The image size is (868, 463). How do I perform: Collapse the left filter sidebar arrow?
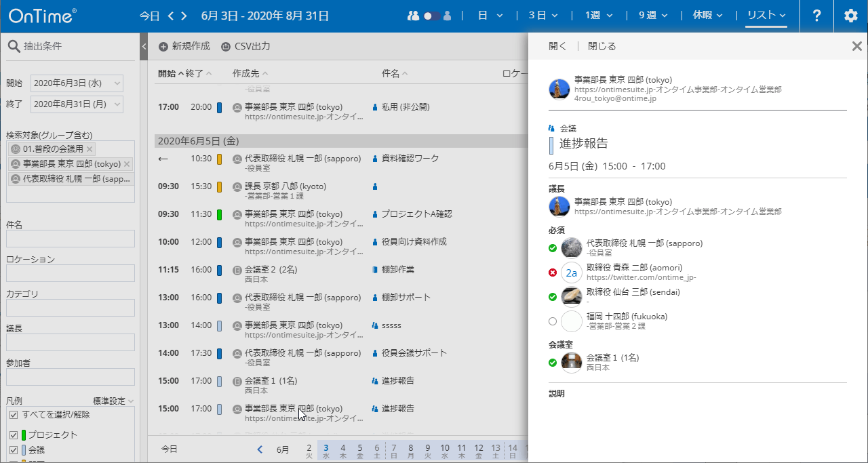[144, 47]
